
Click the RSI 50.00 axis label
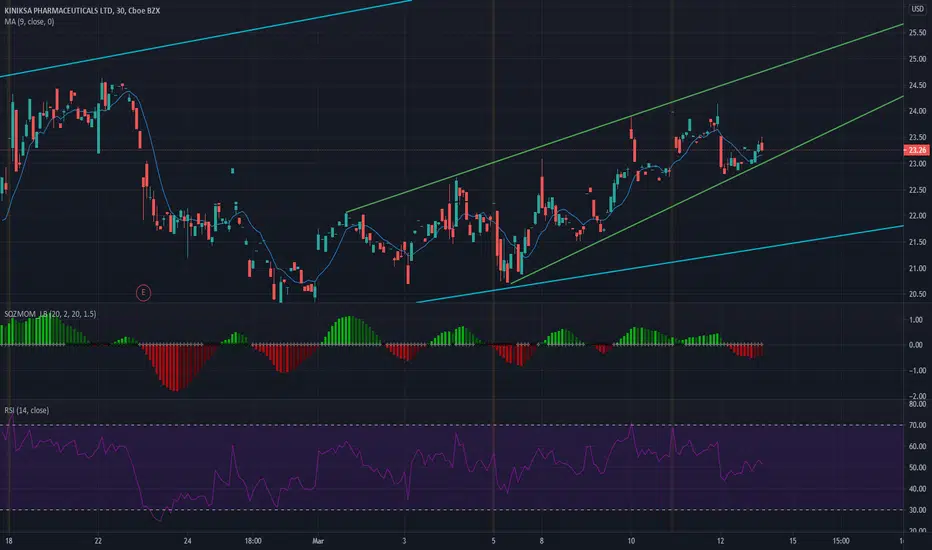(917, 468)
